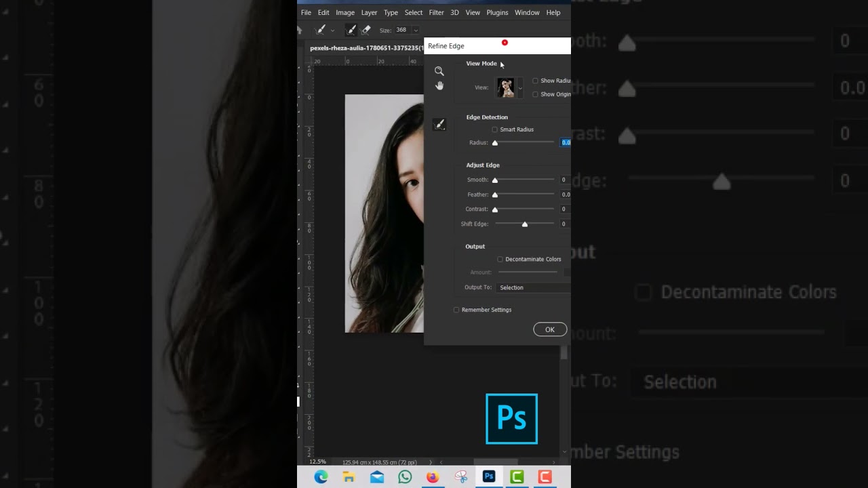Image resolution: width=868 pixels, height=488 pixels.
Task: Expand the tool preset picker chevron
Action: click(332, 30)
